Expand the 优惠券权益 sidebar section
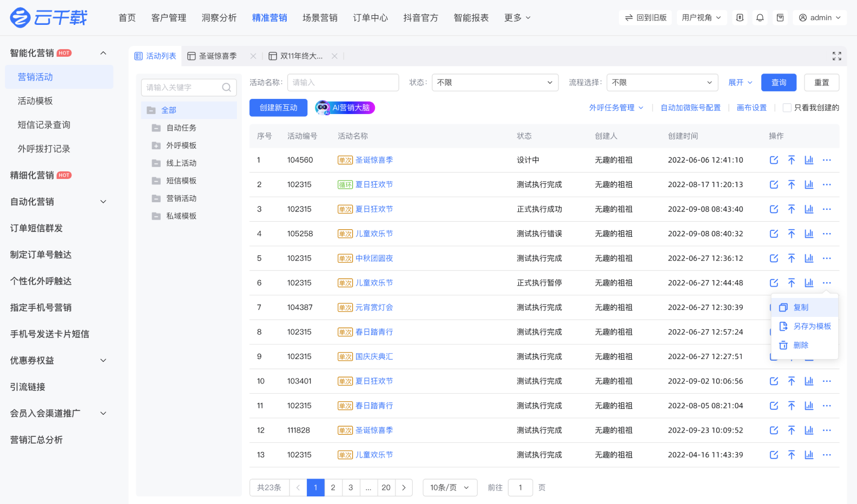Image resolution: width=857 pixels, height=504 pixels. pyautogui.click(x=103, y=361)
